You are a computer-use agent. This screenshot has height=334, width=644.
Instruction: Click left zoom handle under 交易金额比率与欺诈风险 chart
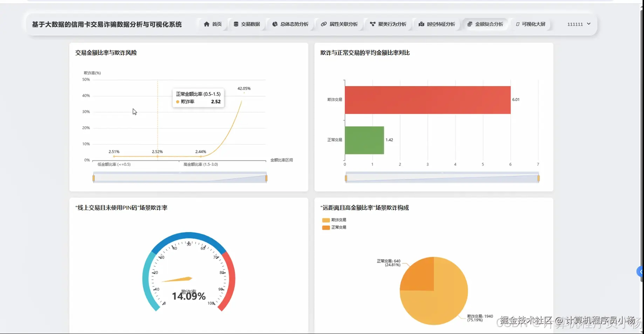coord(94,178)
